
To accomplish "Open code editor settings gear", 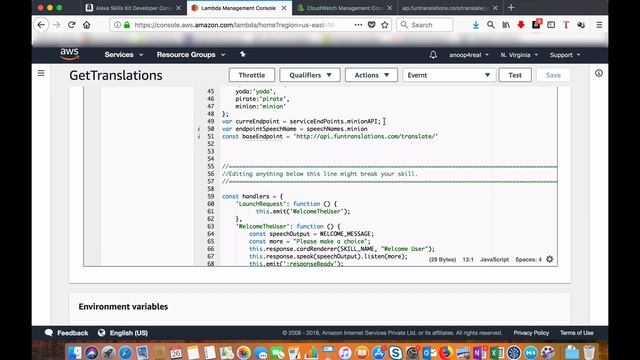I will (550, 259).
